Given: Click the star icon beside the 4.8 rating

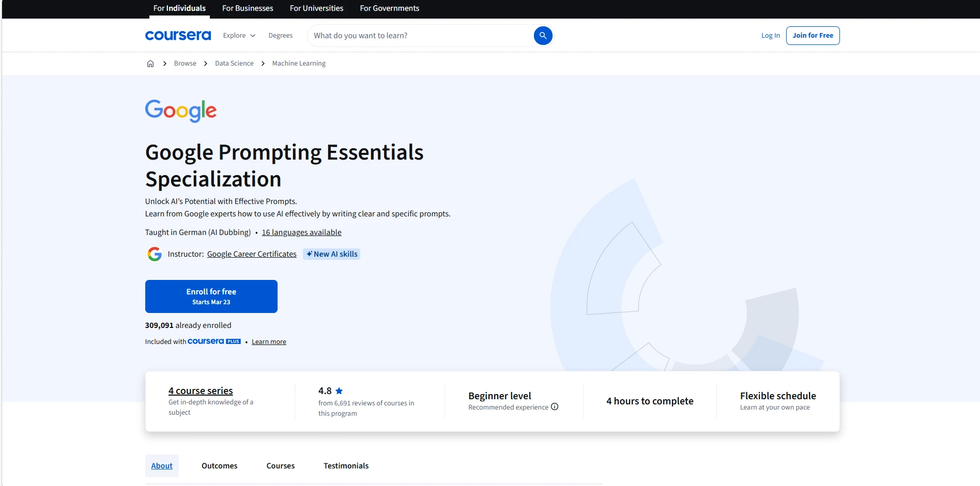Looking at the screenshot, I should (x=340, y=391).
